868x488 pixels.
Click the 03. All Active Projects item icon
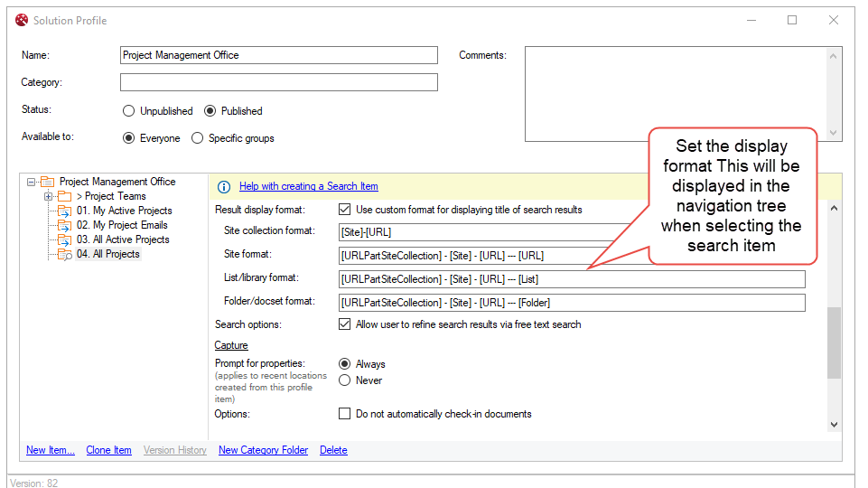coord(64,240)
